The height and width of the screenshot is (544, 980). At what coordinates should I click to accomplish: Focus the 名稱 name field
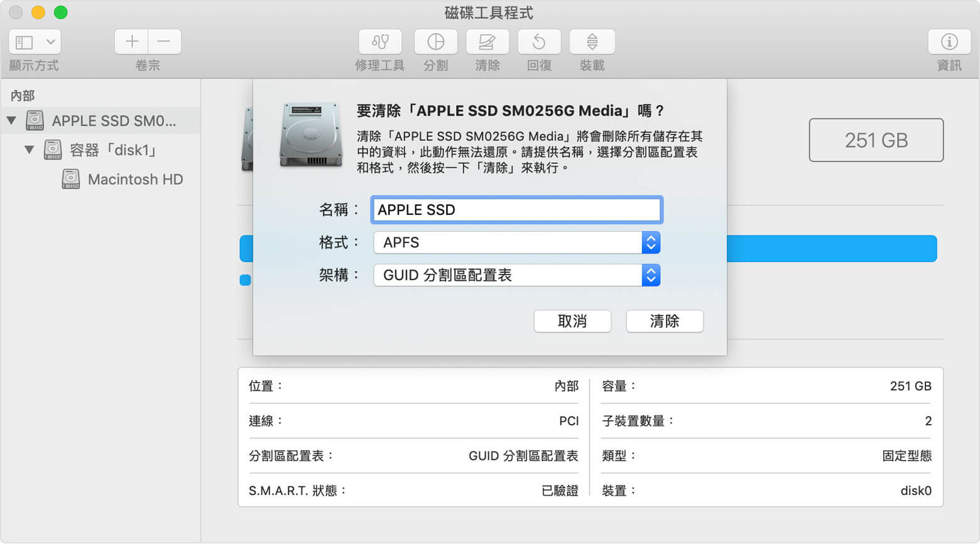click(x=516, y=210)
